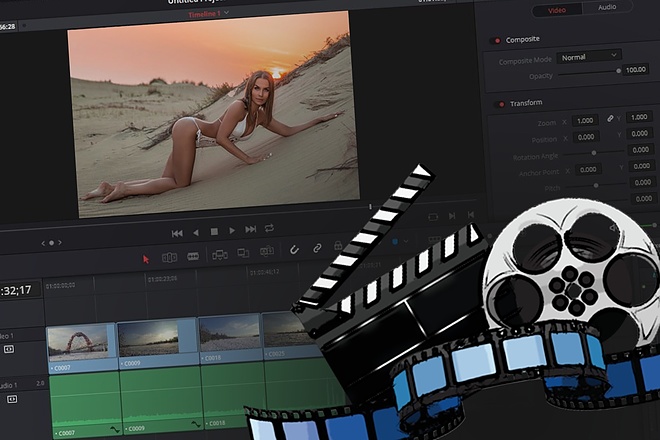This screenshot has height=440, width=660.
Task: Open the dropdown arrow beside the blue flag
Action: point(406,241)
